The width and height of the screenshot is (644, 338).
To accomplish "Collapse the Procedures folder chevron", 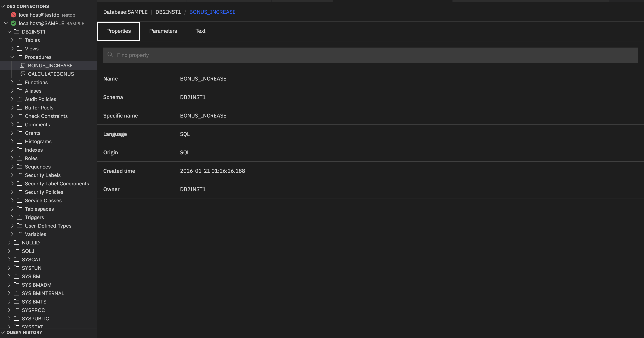I will [x=12, y=57].
